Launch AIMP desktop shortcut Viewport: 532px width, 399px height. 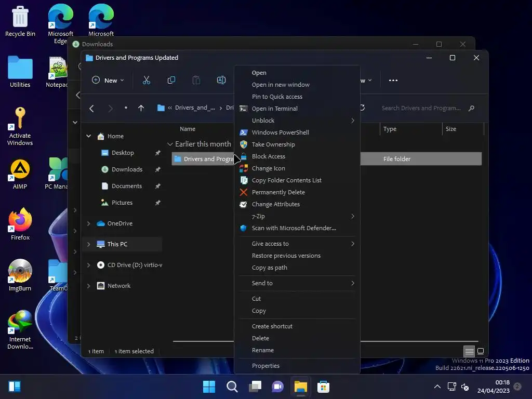click(x=20, y=175)
